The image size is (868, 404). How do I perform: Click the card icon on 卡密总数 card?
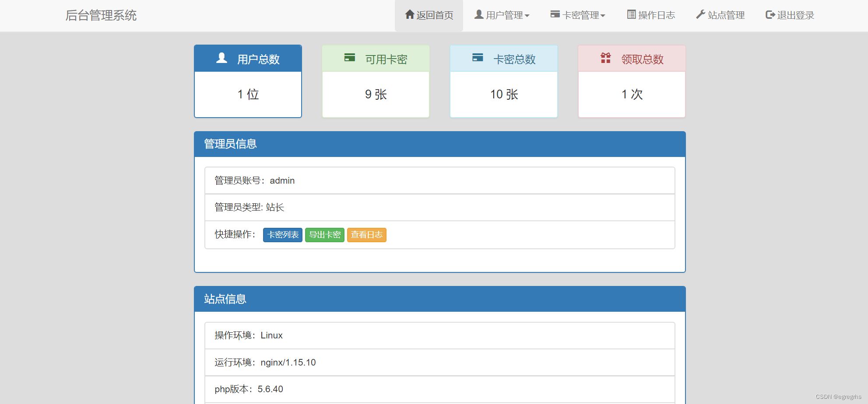(478, 56)
